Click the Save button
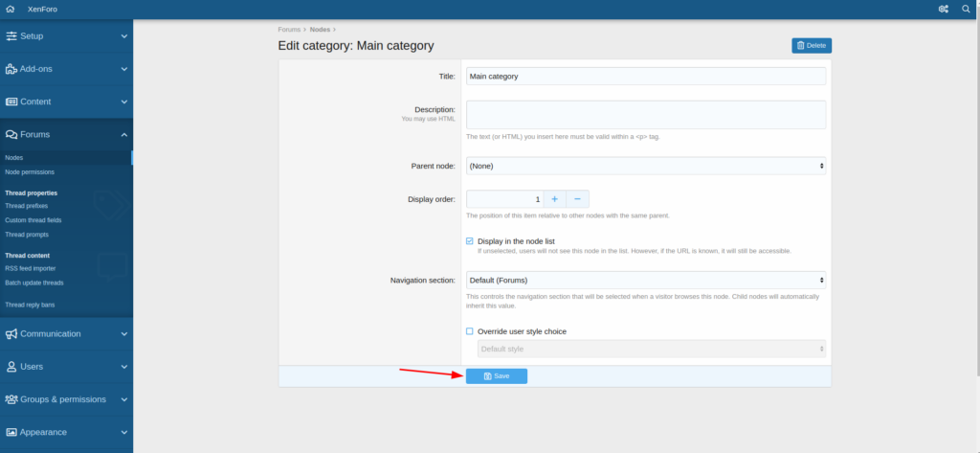This screenshot has width=980, height=453. point(497,376)
